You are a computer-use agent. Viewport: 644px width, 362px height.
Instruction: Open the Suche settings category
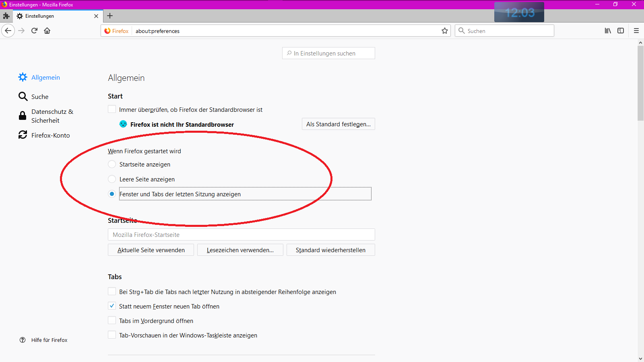[40, 97]
